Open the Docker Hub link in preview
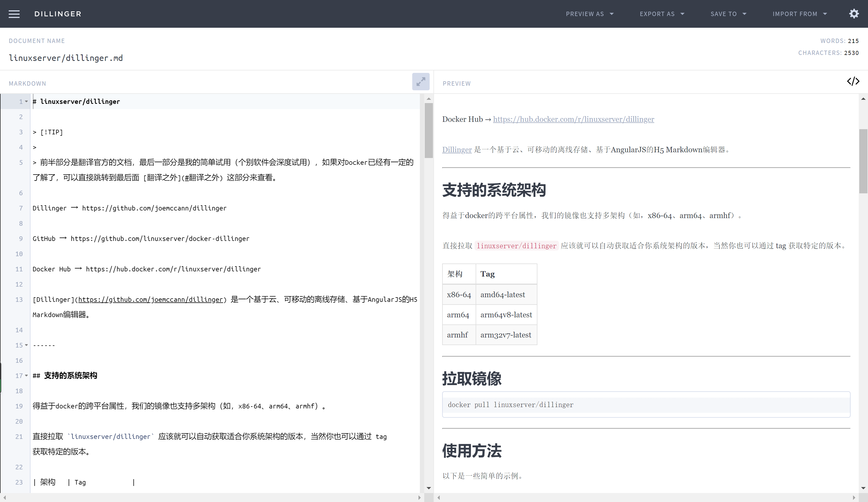The width and height of the screenshot is (868, 502). (574, 119)
